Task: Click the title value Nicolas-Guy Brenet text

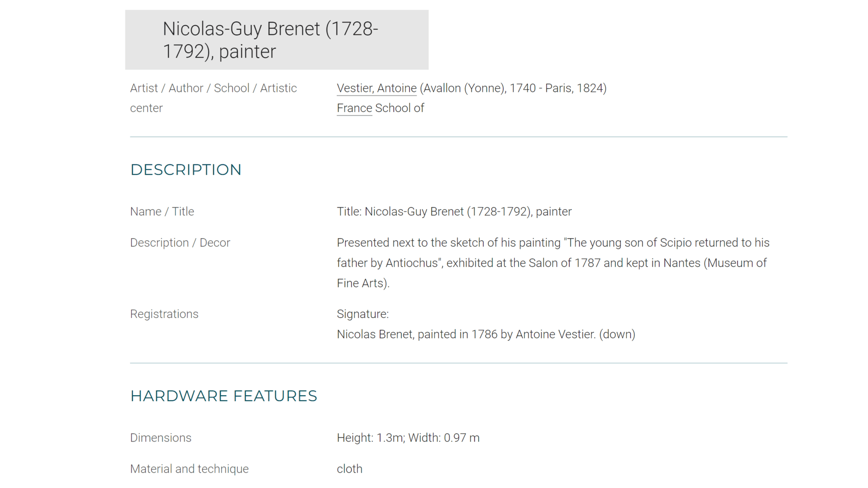Action: click(x=454, y=211)
